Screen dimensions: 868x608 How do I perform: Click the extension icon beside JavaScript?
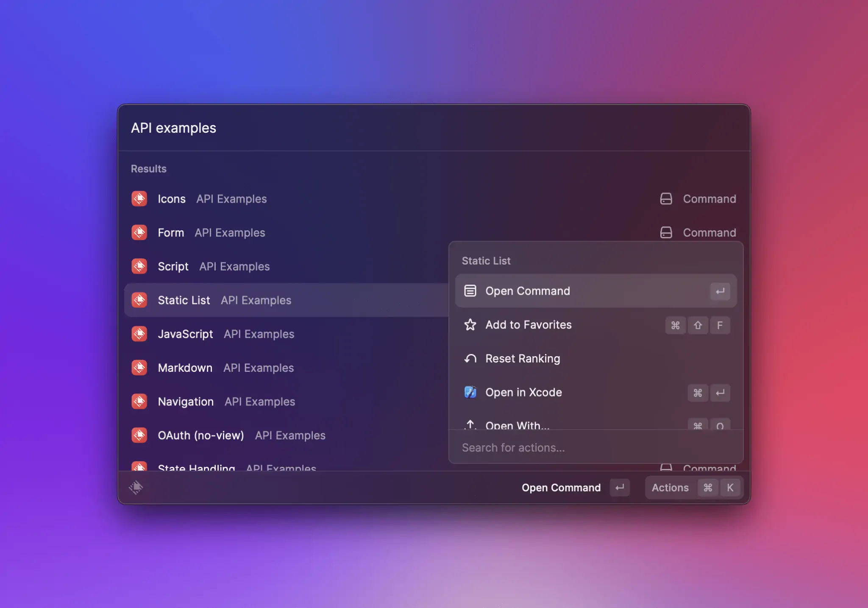coord(139,334)
